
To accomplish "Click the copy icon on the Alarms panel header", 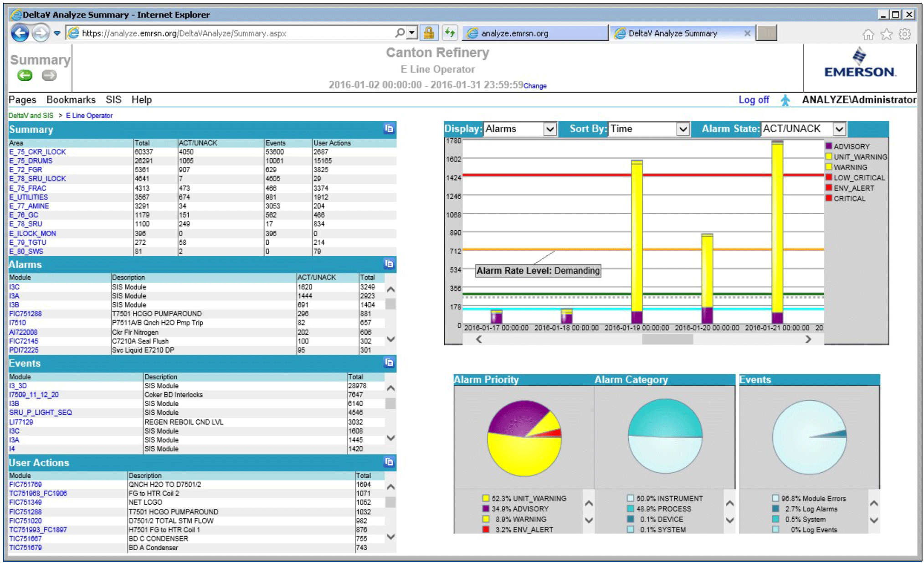I will pos(390,264).
